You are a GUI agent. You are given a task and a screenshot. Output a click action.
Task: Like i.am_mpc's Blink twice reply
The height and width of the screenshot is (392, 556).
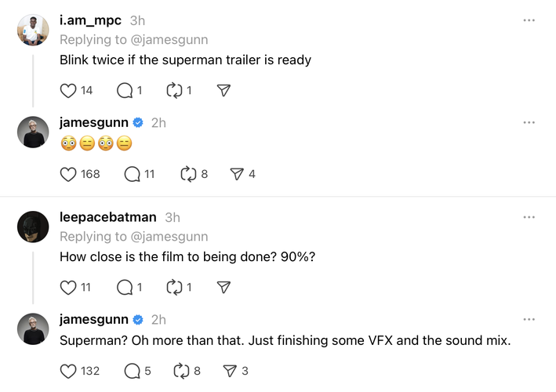68,91
